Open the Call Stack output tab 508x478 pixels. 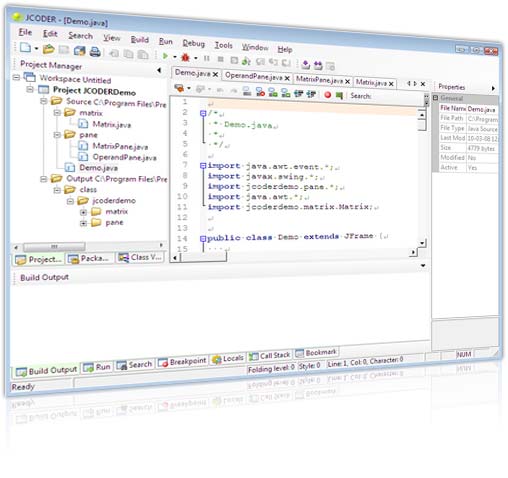270,356
